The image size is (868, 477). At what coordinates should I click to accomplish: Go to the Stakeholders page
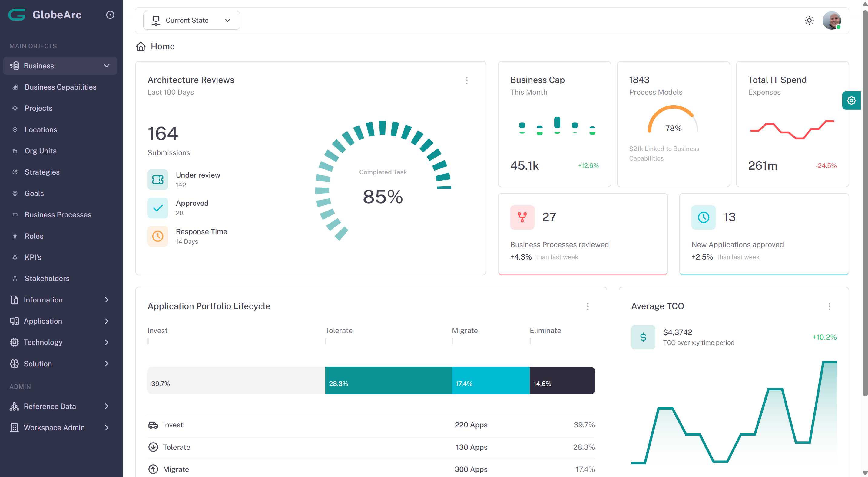pos(47,278)
